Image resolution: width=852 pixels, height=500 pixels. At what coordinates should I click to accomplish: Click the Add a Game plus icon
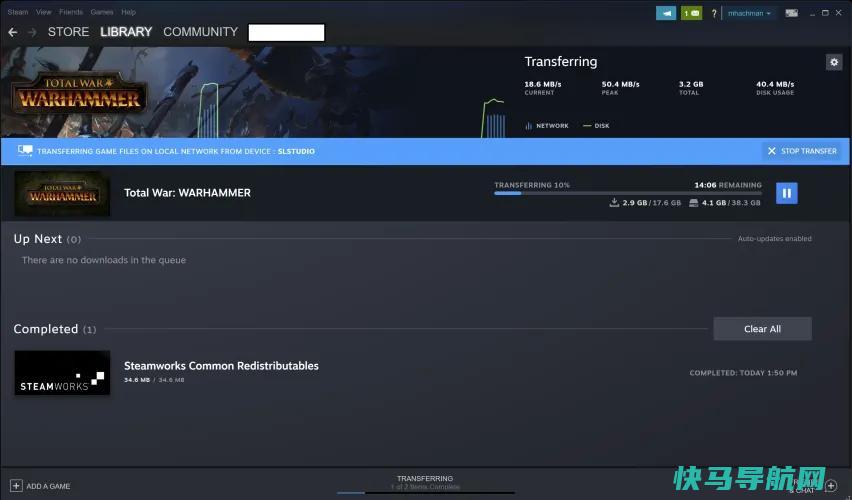(16, 486)
